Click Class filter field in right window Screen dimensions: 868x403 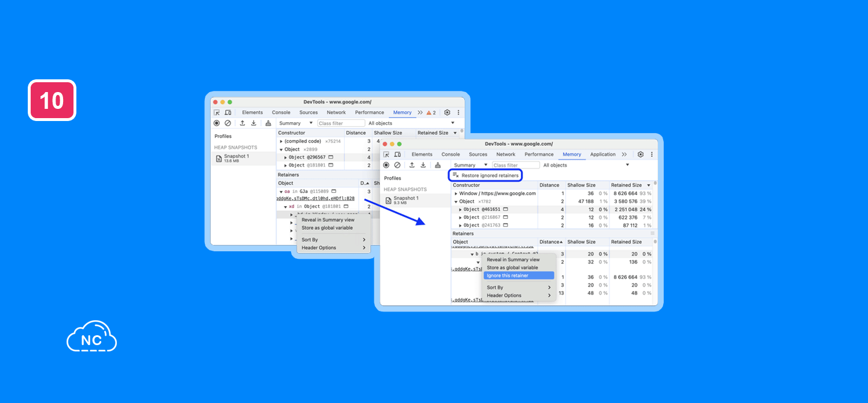coord(516,165)
